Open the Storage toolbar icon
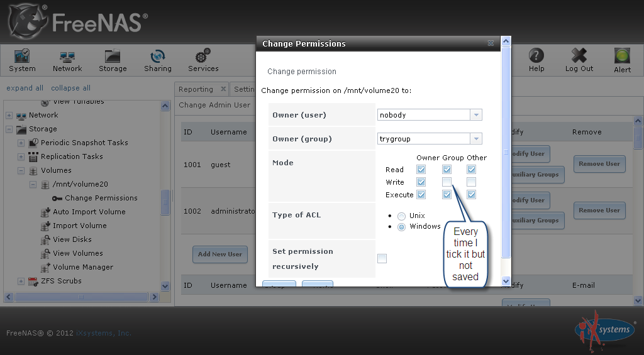Image resolution: width=644 pixels, height=355 pixels. pos(113,56)
